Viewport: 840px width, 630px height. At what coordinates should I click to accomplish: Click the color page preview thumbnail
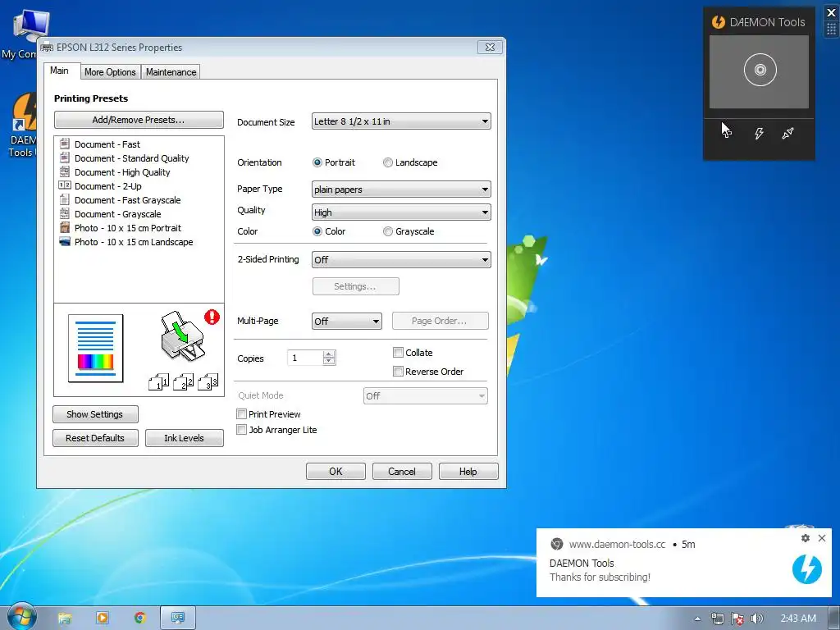(95, 348)
